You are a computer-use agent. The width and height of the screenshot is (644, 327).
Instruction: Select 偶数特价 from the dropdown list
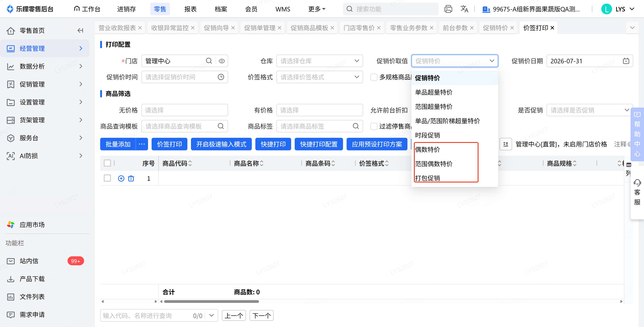tap(428, 149)
